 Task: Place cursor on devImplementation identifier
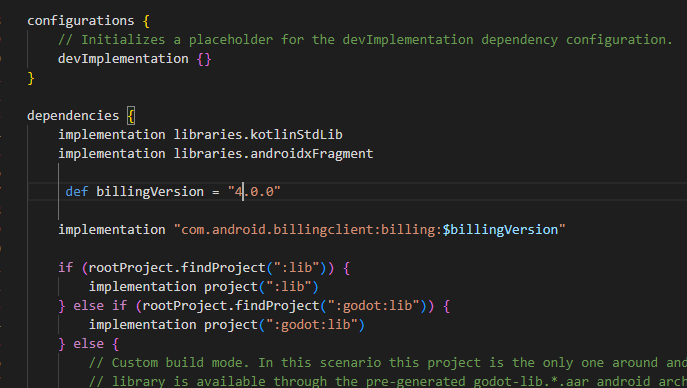[x=123, y=59]
